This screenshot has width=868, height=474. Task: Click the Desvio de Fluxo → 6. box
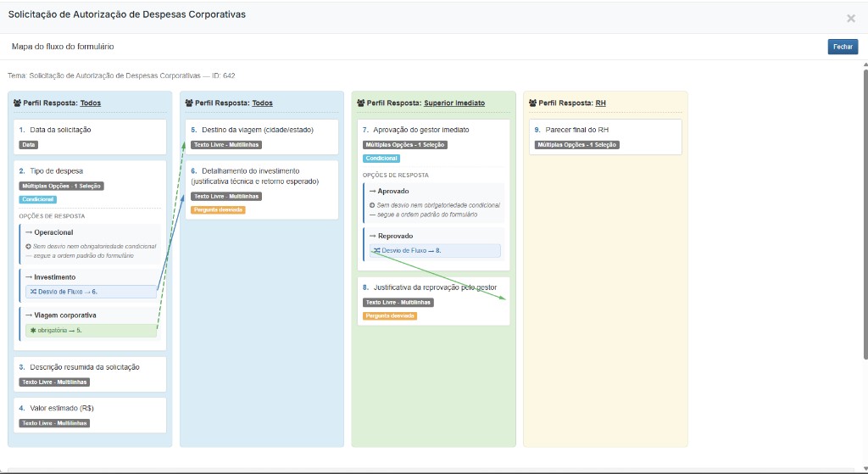pyautogui.click(x=92, y=291)
